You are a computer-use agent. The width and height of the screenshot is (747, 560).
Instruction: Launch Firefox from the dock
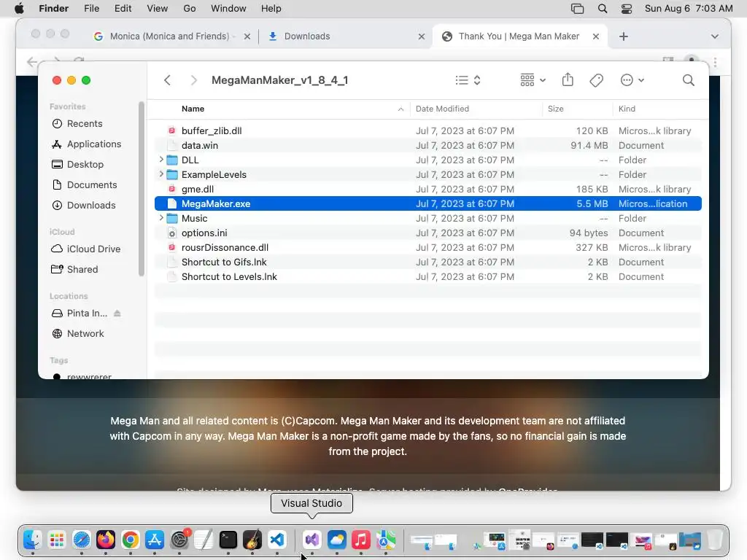(106, 540)
